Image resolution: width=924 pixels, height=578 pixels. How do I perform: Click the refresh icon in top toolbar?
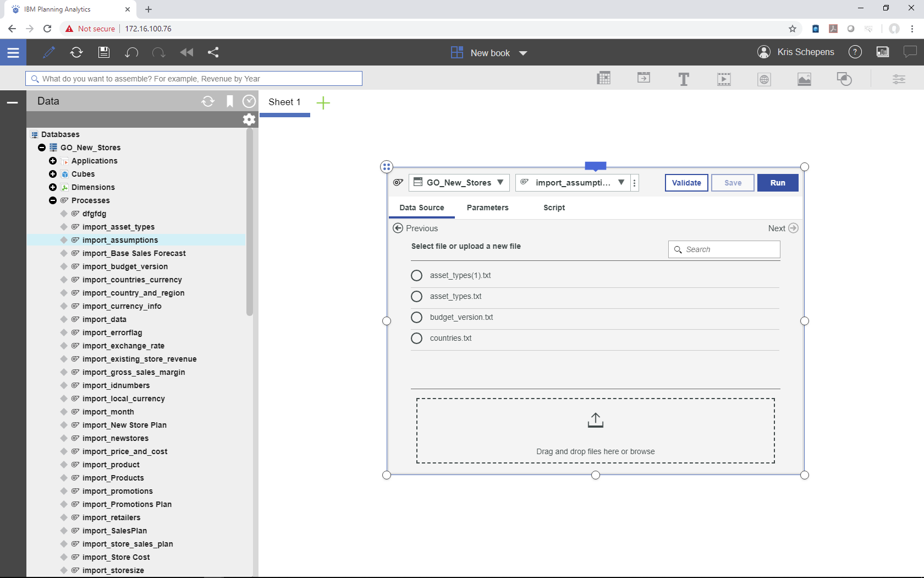click(76, 52)
